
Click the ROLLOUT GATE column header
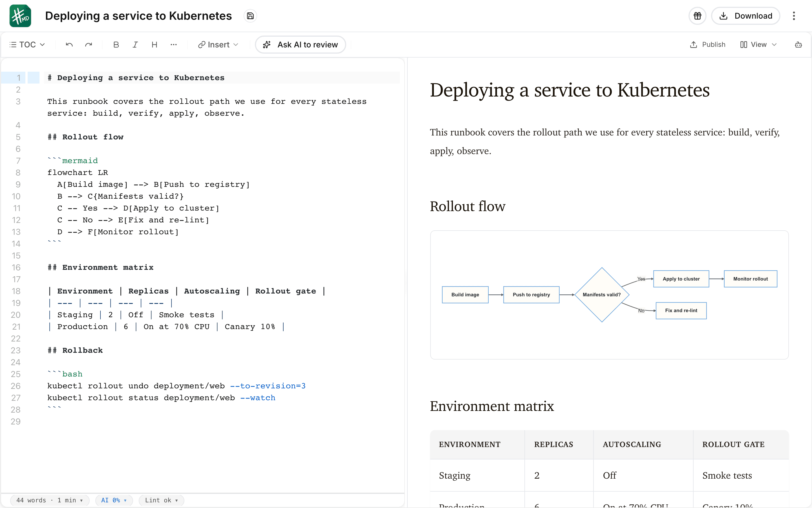pos(741,444)
